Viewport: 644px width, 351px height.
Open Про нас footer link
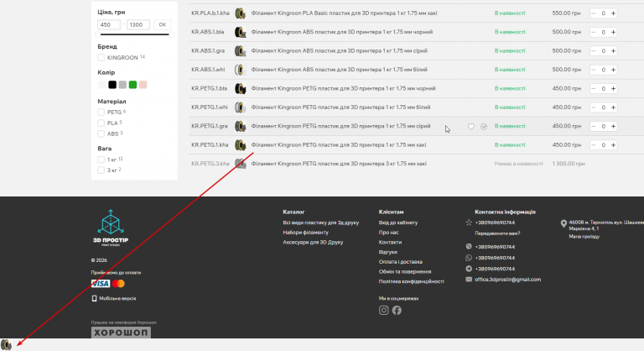[x=388, y=233]
